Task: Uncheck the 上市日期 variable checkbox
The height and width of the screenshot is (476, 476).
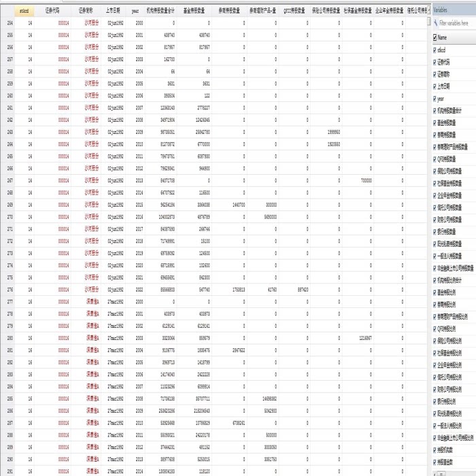Action: 435,86
